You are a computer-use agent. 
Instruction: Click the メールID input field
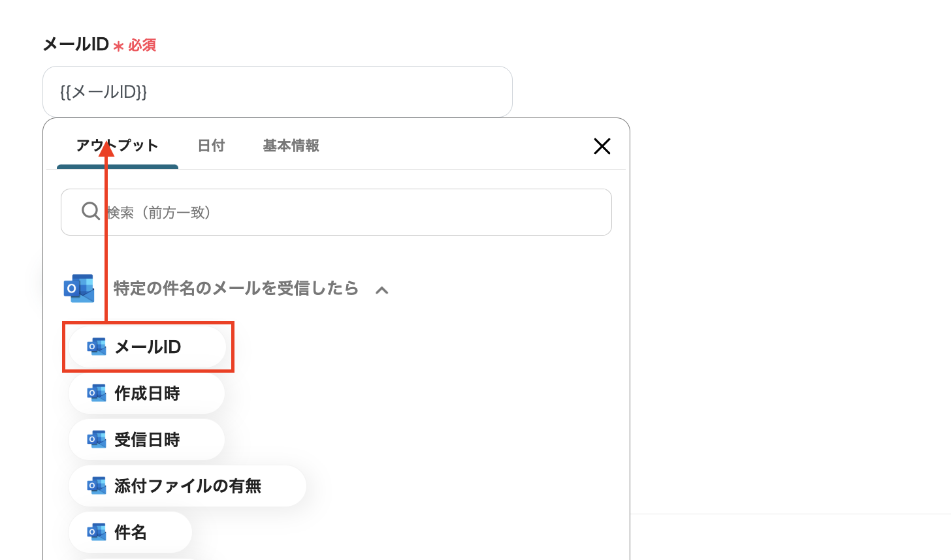click(x=278, y=91)
